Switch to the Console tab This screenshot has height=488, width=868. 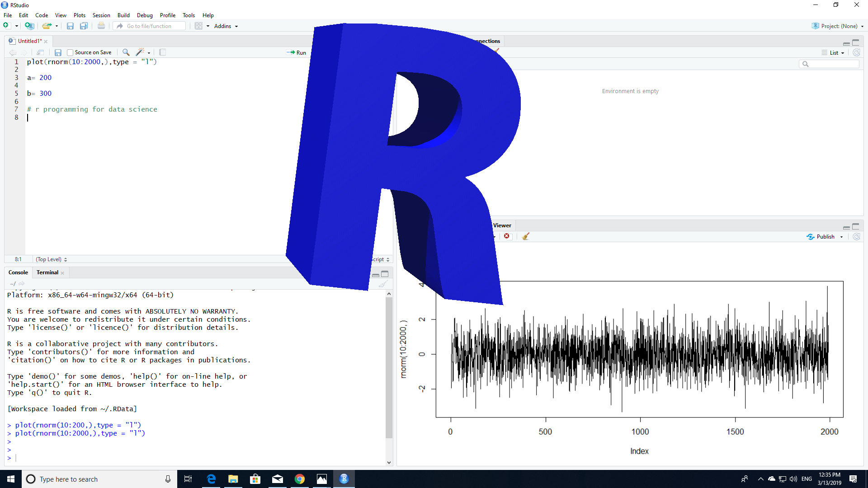pos(18,272)
